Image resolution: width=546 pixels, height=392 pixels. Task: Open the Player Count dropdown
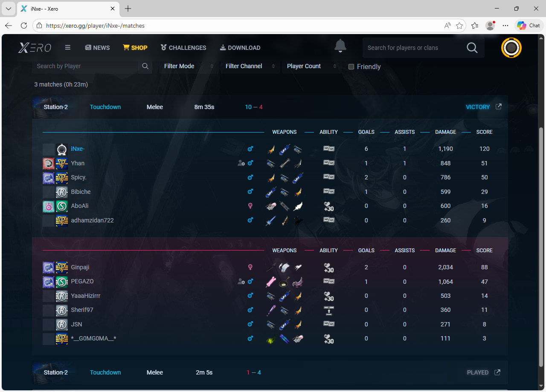tap(311, 66)
